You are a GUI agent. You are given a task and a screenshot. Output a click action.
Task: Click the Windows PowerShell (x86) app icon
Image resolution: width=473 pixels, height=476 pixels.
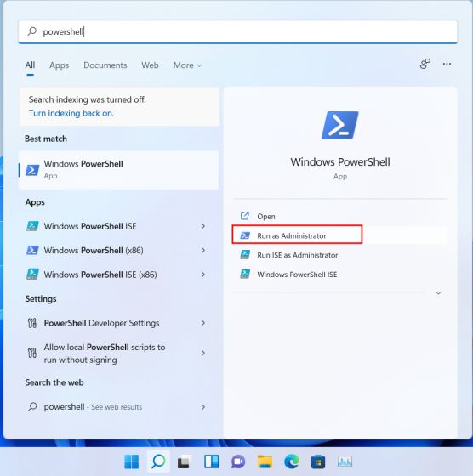point(32,250)
